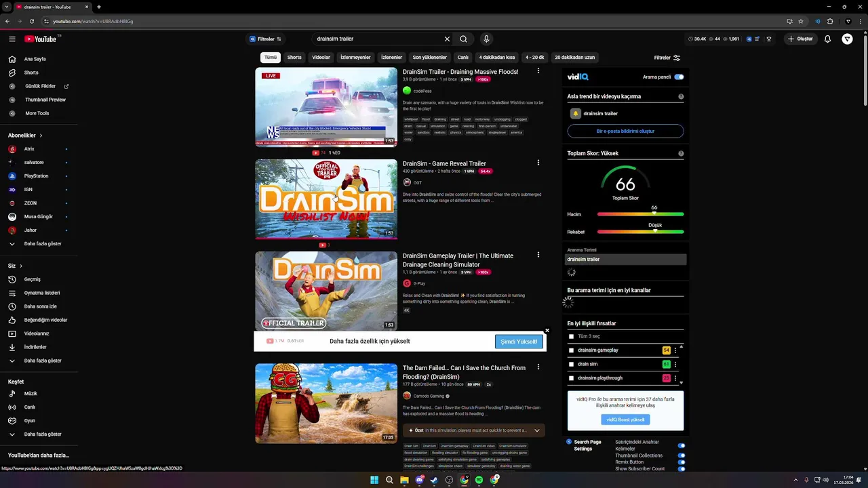Toggle the Remix Button switch

pyautogui.click(x=682, y=462)
